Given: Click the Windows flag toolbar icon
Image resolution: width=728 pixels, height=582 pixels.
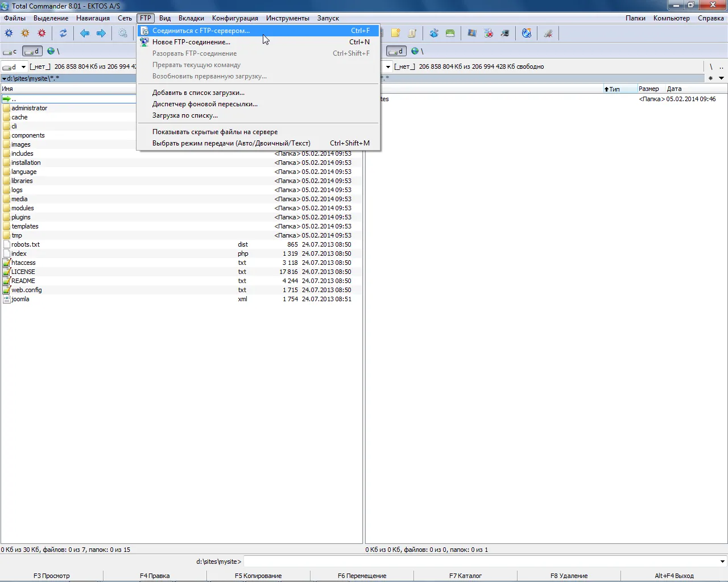Looking at the screenshot, I should pos(472,34).
